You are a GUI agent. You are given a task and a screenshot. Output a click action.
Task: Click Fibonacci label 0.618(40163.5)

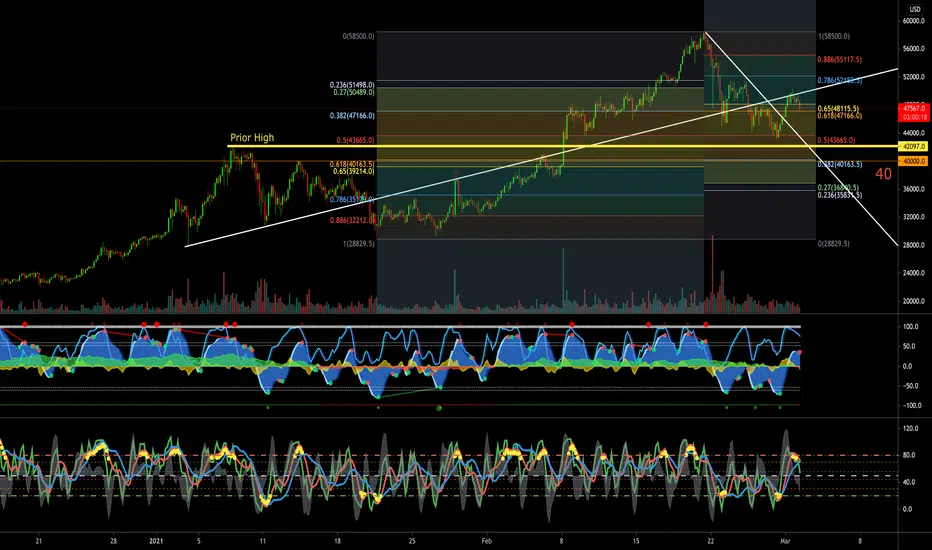pos(352,164)
